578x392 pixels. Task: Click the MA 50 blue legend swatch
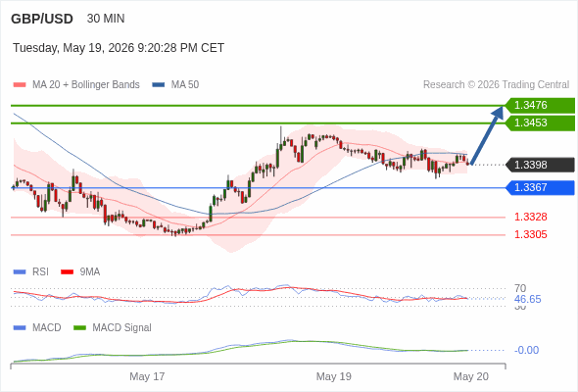click(x=159, y=85)
